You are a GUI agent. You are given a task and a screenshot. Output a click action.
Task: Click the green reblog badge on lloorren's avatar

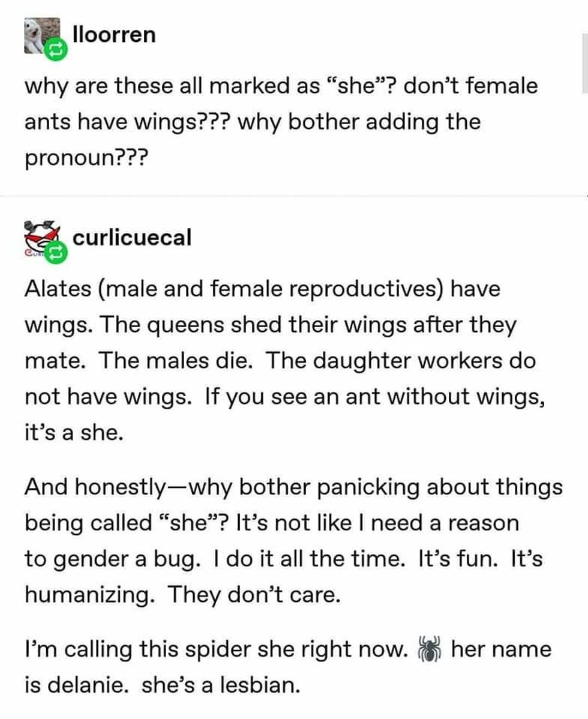coord(52,52)
